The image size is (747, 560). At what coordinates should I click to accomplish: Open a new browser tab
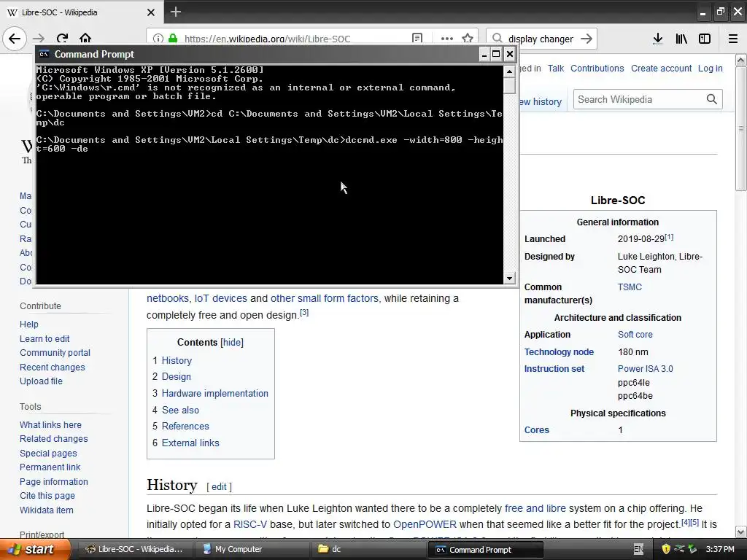[176, 12]
